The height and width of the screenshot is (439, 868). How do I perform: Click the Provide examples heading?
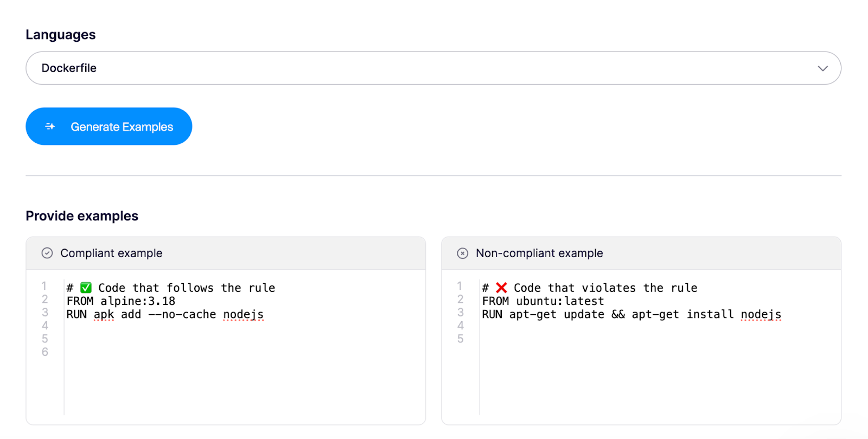point(82,216)
